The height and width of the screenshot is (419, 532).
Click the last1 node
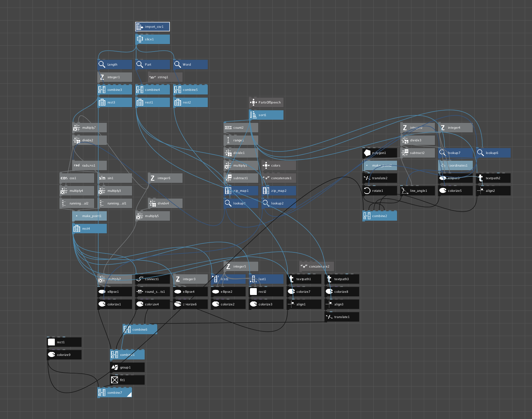tap(266, 279)
